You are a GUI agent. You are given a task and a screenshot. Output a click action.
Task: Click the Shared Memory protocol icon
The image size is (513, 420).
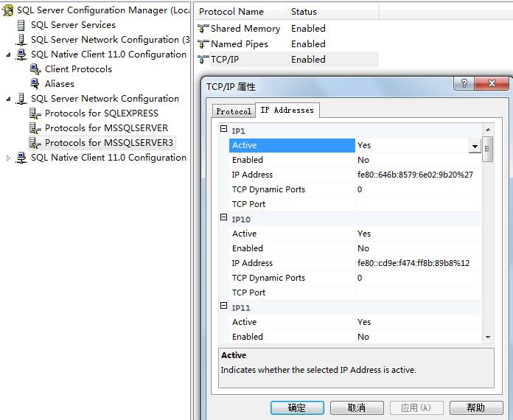(x=203, y=29)
